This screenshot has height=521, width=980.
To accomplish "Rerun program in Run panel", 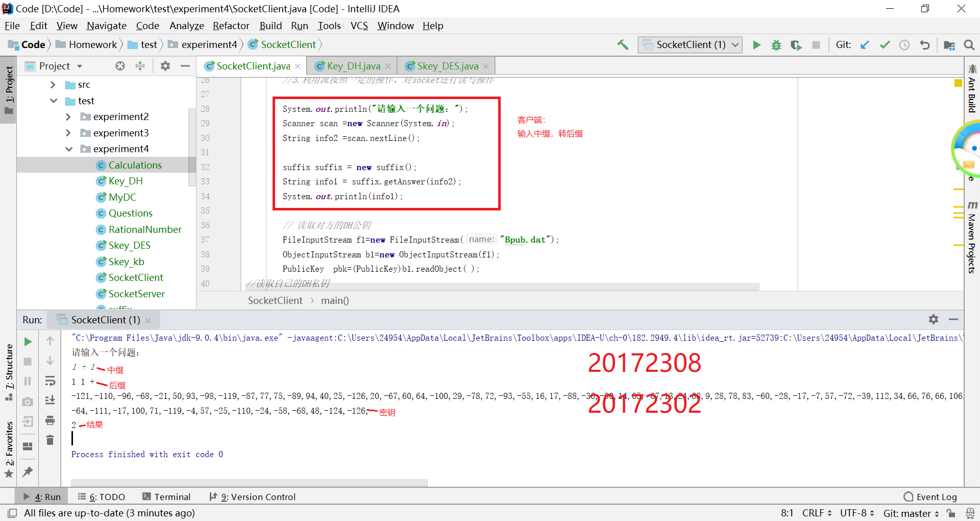I will click(x=28, y=342).
